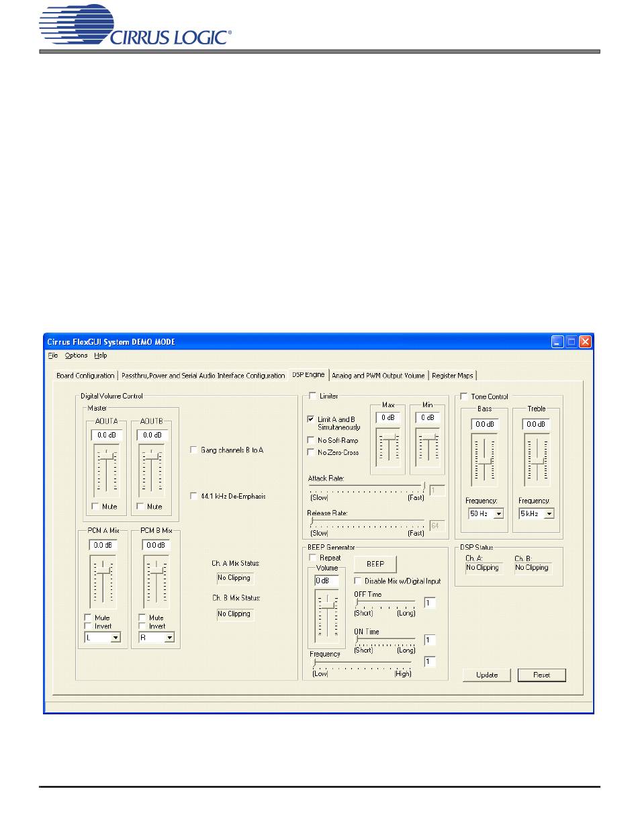
Task: Open the File menu
Action: click(x=53, y=355)
